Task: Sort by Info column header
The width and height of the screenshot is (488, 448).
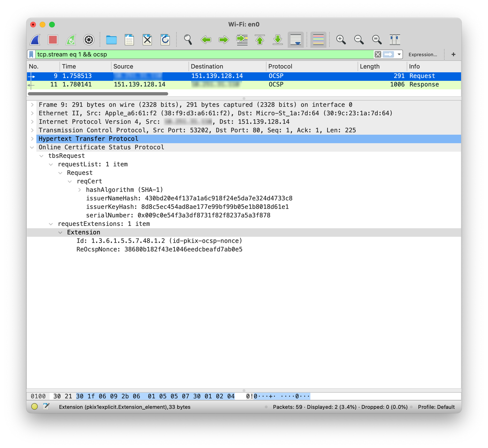Action: coord(434,66)
